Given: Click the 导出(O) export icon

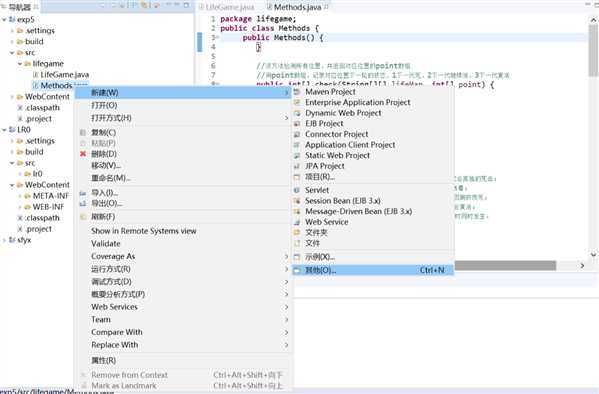Looking at the screenshot, I should [x=83, y=204].
